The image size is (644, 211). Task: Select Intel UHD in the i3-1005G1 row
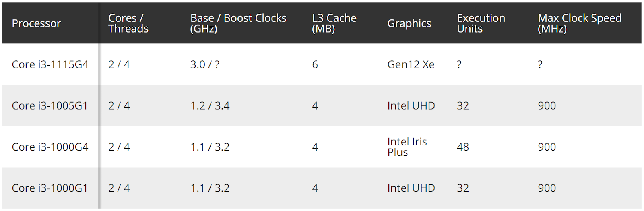click(411, 105)
